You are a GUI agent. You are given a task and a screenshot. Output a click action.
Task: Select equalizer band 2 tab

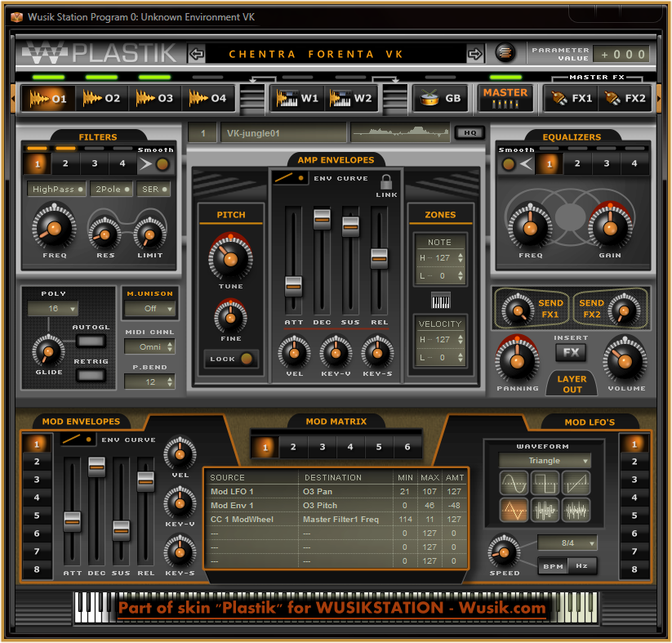click(x=577, y=163)
